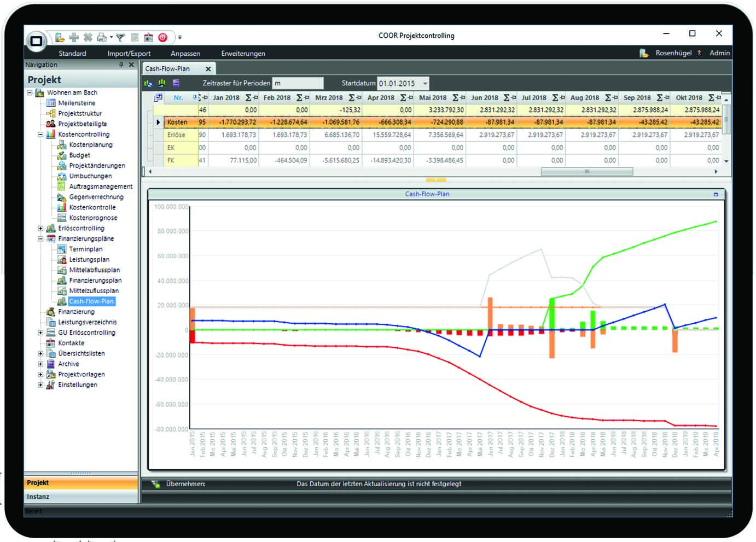Click the printer icon in the toolbar
The width and height of the screenshot is (756, 542).
101,37
